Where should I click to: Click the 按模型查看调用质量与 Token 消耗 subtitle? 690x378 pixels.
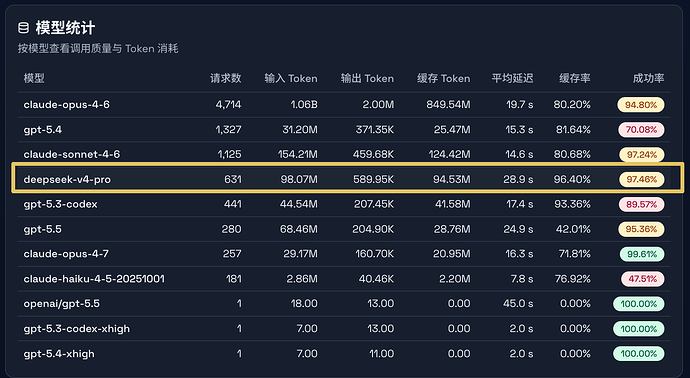[x=98, y=49]
